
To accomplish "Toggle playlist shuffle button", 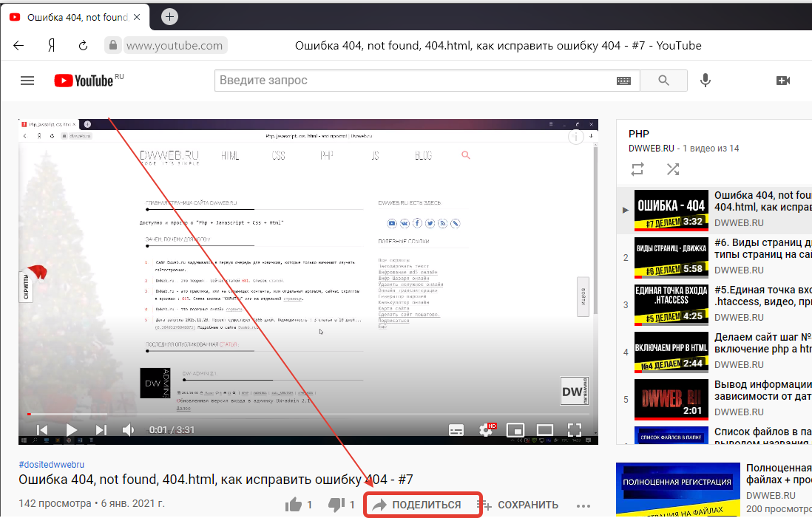I will point(672,169).
